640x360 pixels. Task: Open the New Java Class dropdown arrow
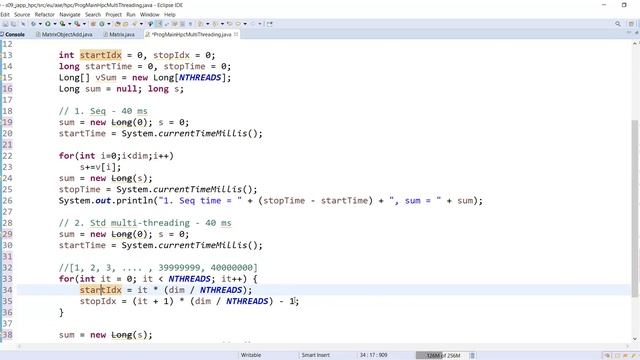(x=109, y=24)
